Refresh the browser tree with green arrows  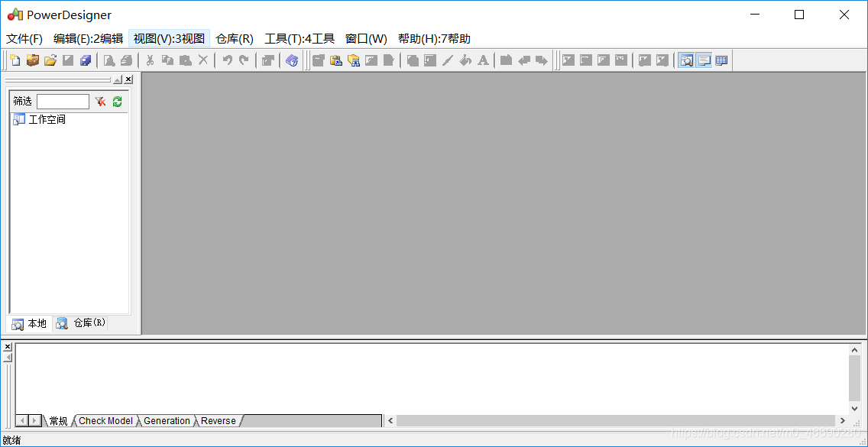(x=118, y=102)
